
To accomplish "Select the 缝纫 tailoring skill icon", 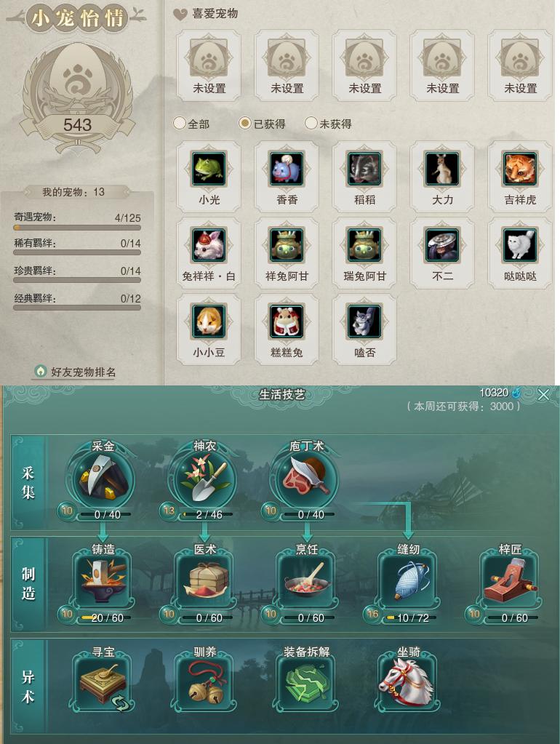I will pyautogui.click(x=408, y=581).
